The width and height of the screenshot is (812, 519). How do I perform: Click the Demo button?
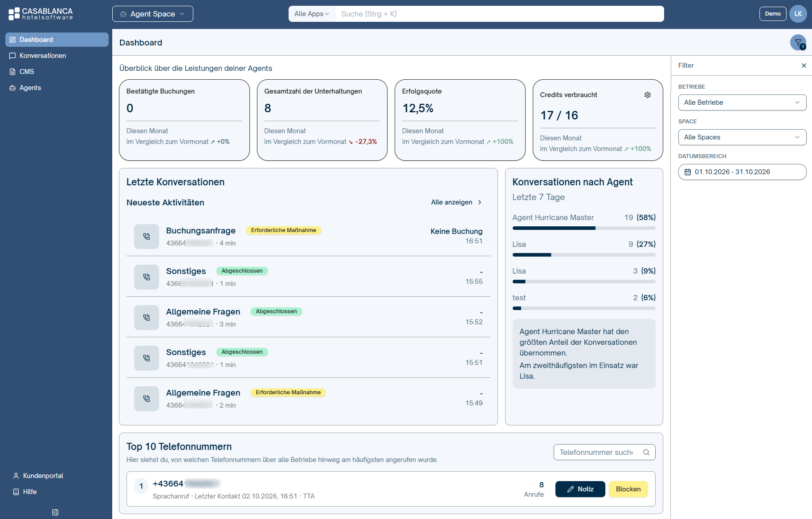point(773,14)
